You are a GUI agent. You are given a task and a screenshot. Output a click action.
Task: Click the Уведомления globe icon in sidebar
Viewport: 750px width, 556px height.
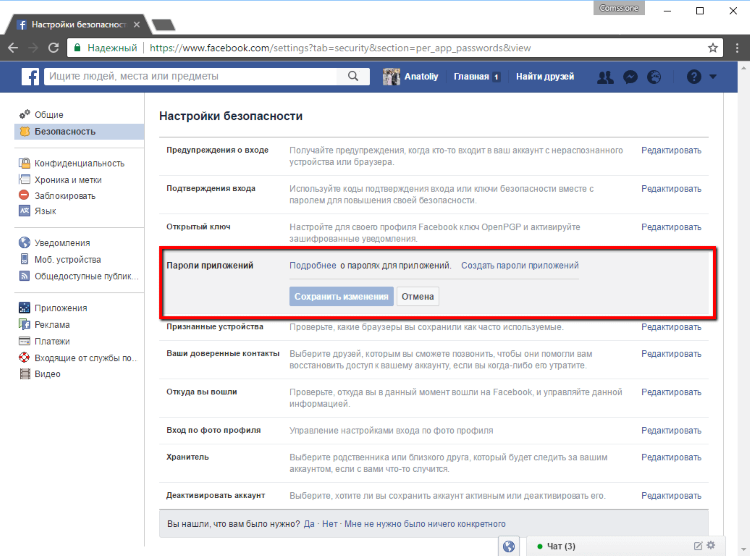(24, 243)
